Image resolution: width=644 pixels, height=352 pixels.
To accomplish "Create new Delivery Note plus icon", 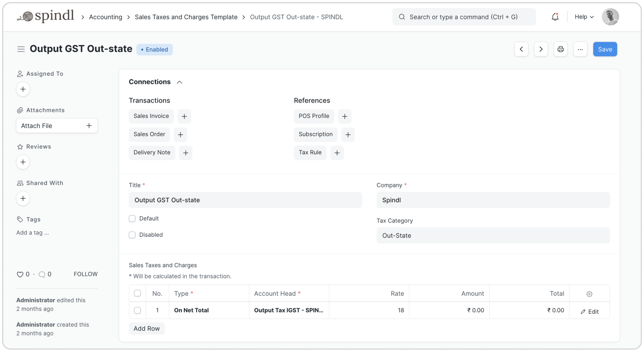I will (x=186, y=153).
